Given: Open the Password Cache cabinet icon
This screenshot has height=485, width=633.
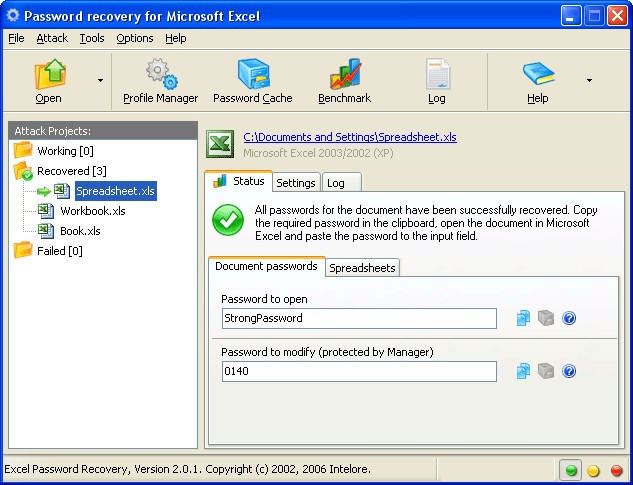Looking at the screenshot, I should tap(254, 74).
